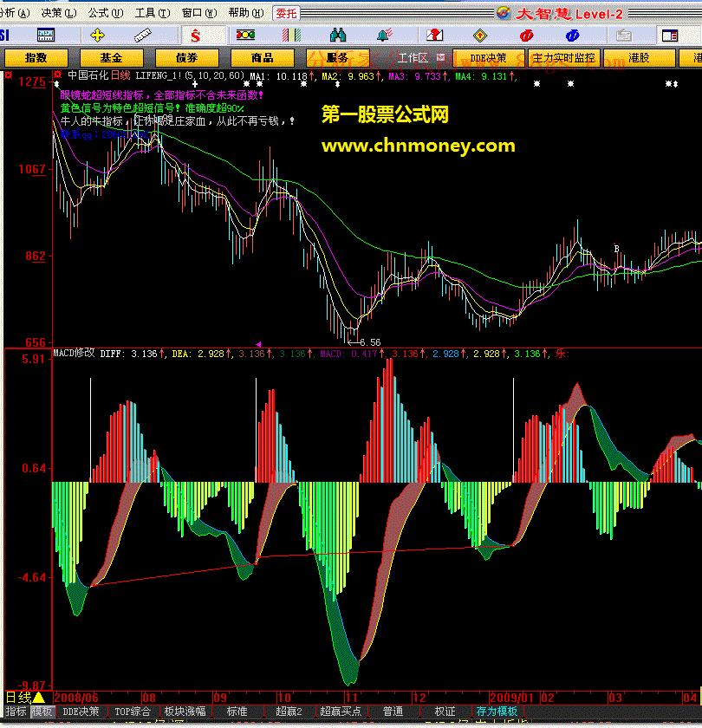This screenshot has height=728, width=702.
Task: Open the binoculars search tool
Action: click(338, 35)
